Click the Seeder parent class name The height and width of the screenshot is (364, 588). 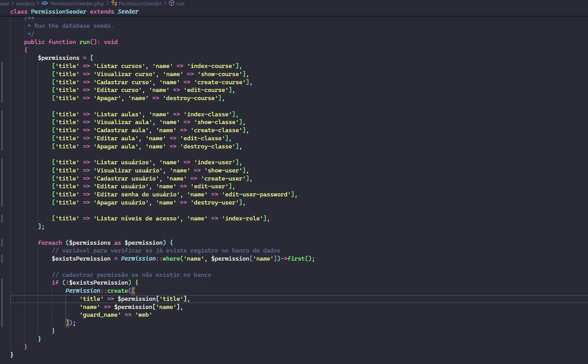point(128,11)
